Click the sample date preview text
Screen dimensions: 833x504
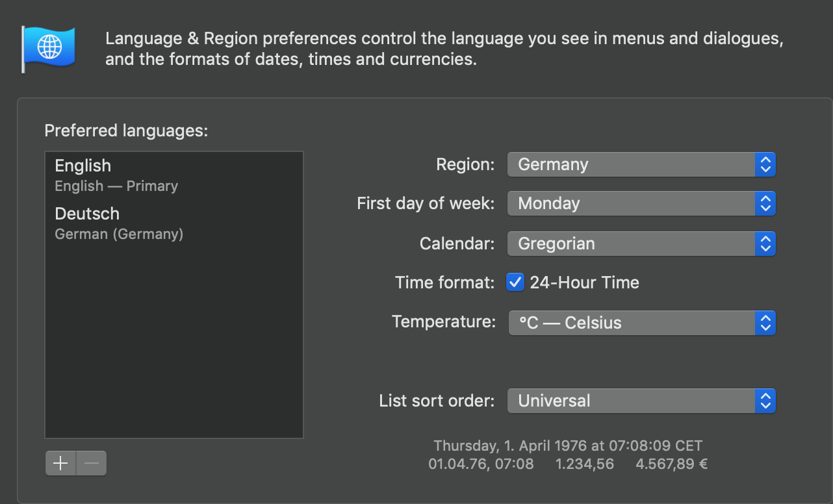(x=567, y=446)
